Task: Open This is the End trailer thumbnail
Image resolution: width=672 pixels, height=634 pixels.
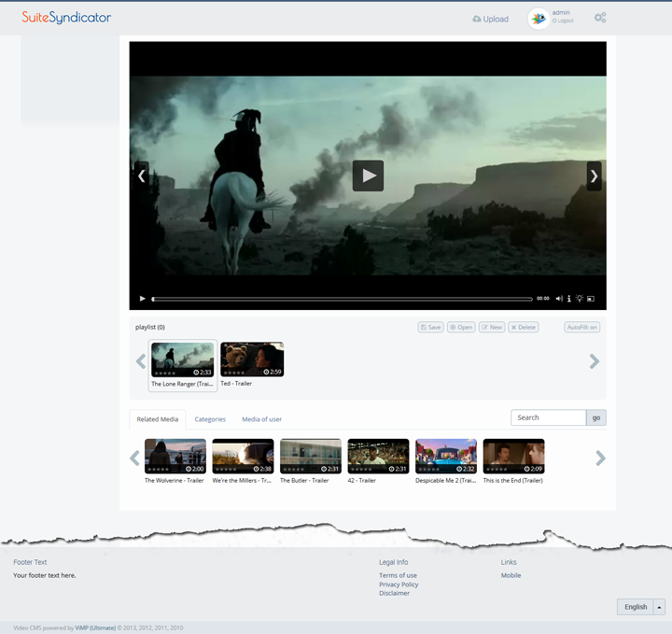Action: point(514,456)
